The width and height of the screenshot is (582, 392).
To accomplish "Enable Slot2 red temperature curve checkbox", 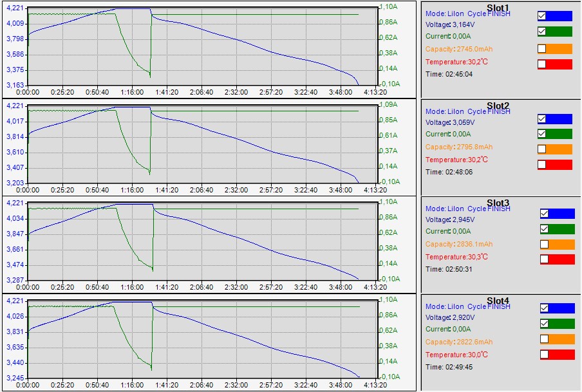I will point(541,164).
